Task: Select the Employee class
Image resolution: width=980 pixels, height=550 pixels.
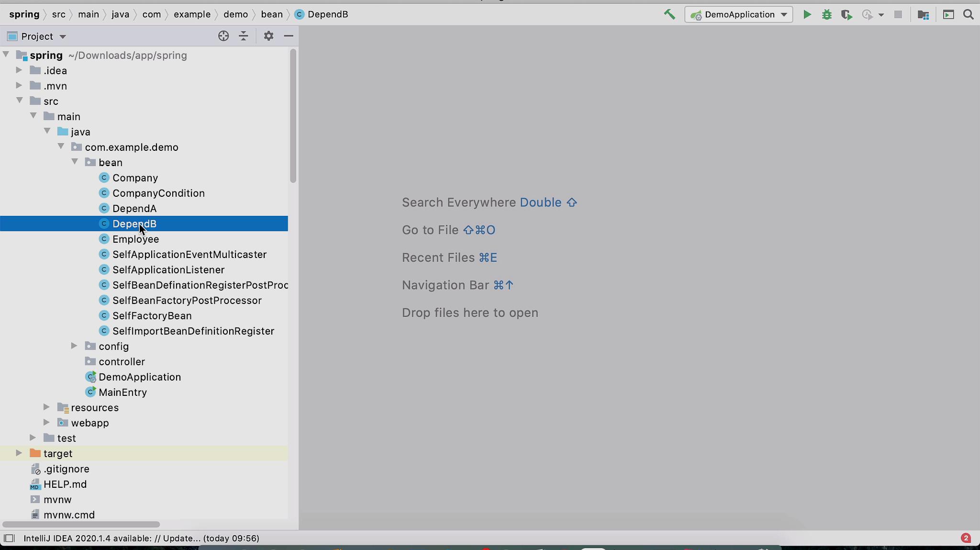Action: (x=135, y=239)
